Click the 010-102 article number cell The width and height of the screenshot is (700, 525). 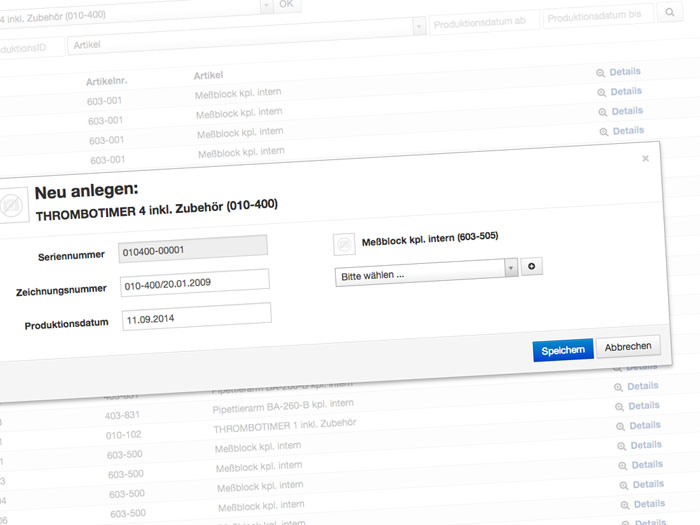point(123,435)
